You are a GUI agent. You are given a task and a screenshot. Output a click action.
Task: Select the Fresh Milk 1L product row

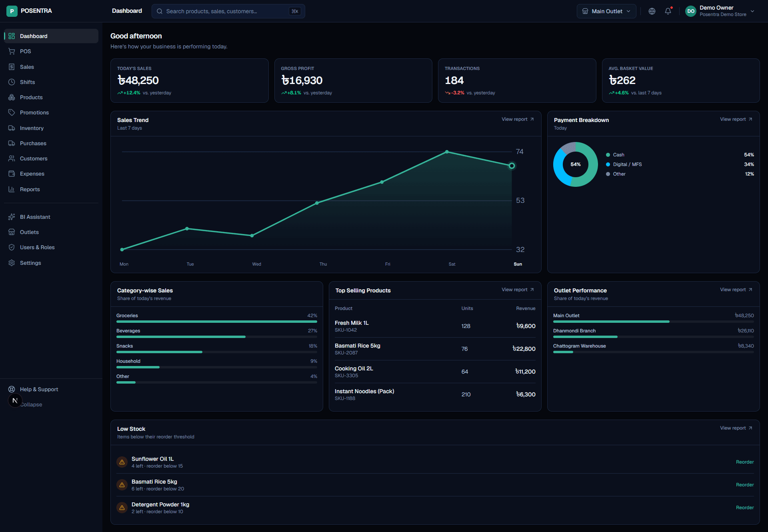pyautogui.click(x=435, y=326)
